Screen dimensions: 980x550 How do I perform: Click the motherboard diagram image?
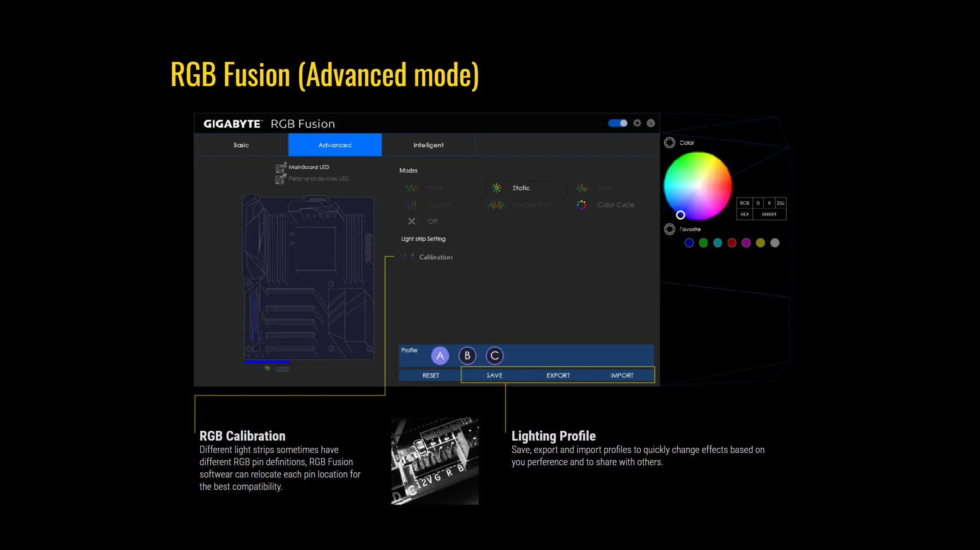point(308,277)
